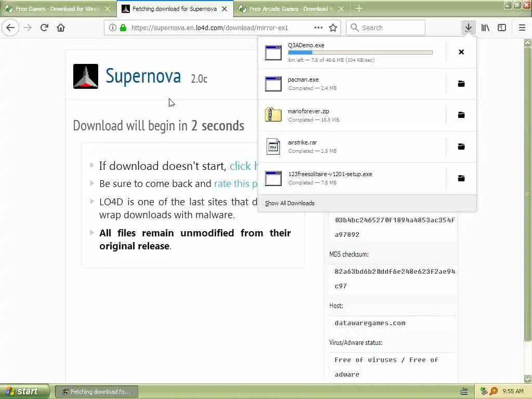The width and height of the screenshot is (532, 399).
Task: Open the Library icon in toolbar
Action: click(485, 28)
